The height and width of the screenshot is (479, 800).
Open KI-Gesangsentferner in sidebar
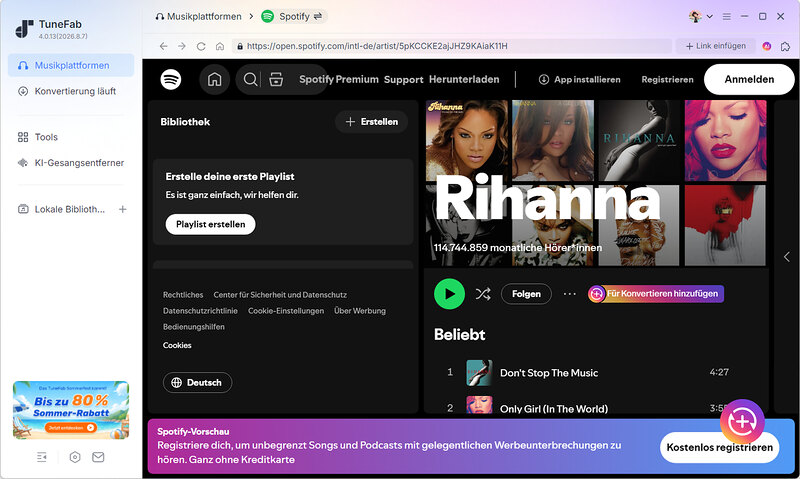click(71, 163)
